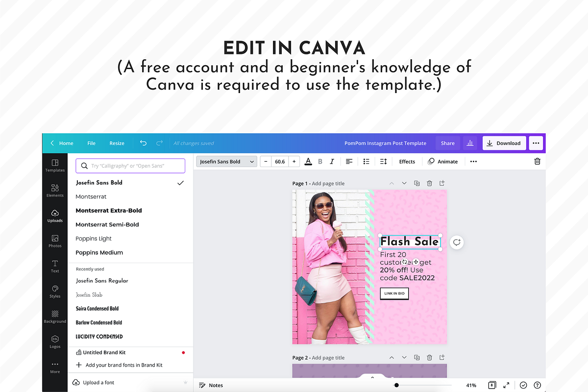Open the Notes panel
This screenshot has width=588, height=392.
(211, 385)
